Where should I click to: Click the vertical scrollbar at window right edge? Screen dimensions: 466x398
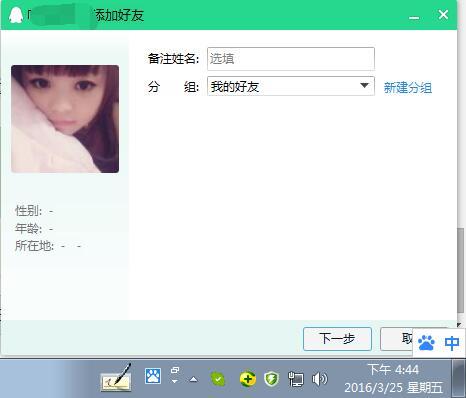[x=461, y=270]
